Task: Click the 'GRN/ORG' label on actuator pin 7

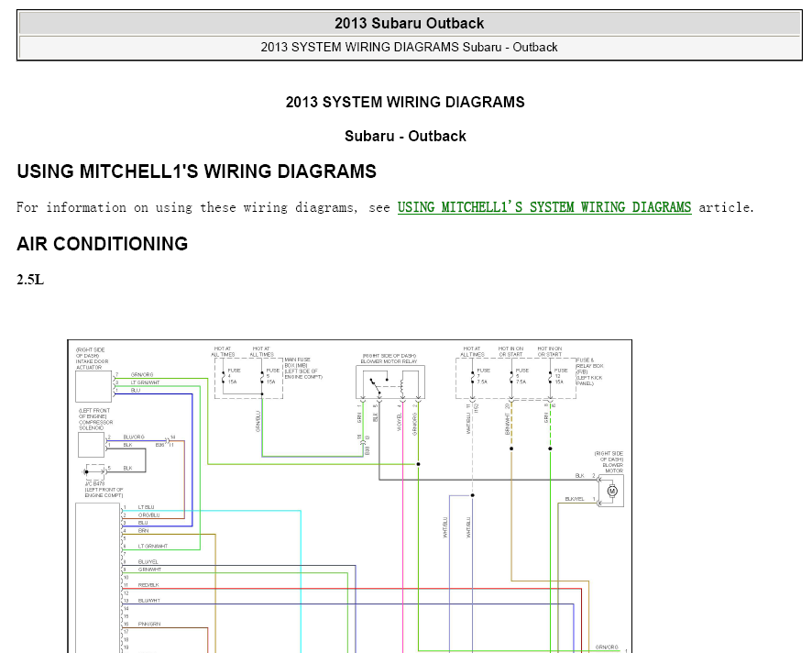Action: pyautogui.click(x=142, y=375)
